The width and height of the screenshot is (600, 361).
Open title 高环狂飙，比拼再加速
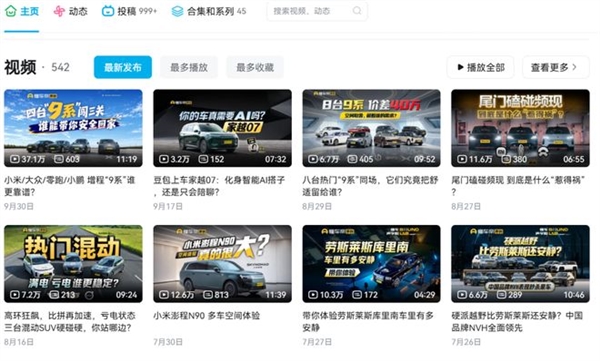[70, 322]
